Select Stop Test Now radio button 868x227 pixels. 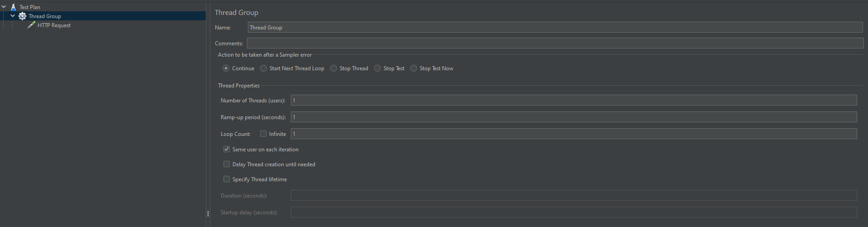pyautogui.click(x=414, y=68)
